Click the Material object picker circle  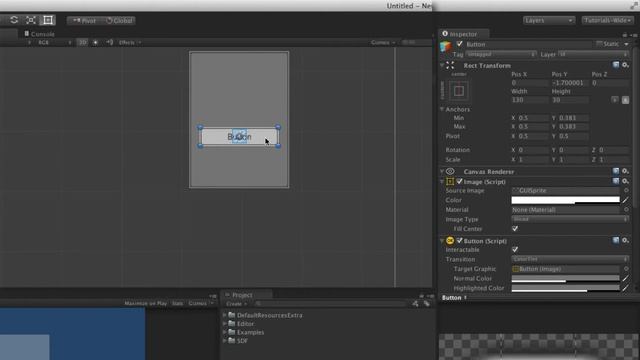click(x=626, y=210)
